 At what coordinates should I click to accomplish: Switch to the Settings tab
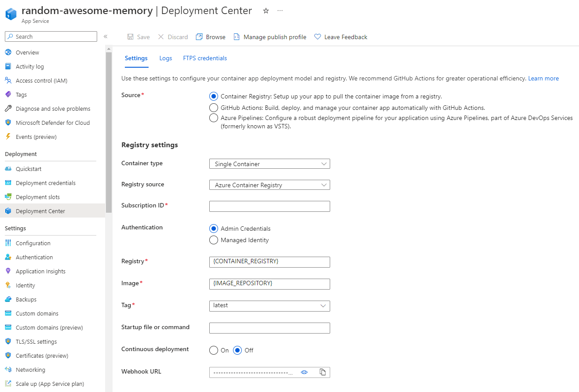136,58
